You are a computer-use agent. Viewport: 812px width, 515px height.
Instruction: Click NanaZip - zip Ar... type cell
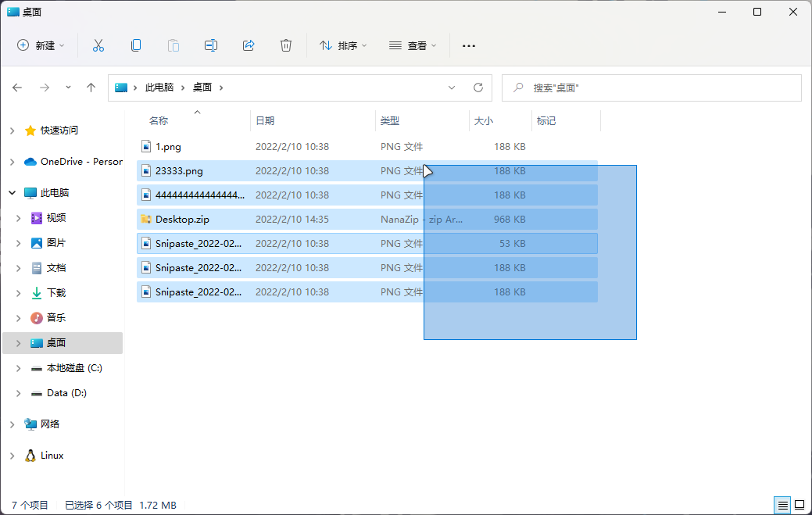click(x=421, y=220)
